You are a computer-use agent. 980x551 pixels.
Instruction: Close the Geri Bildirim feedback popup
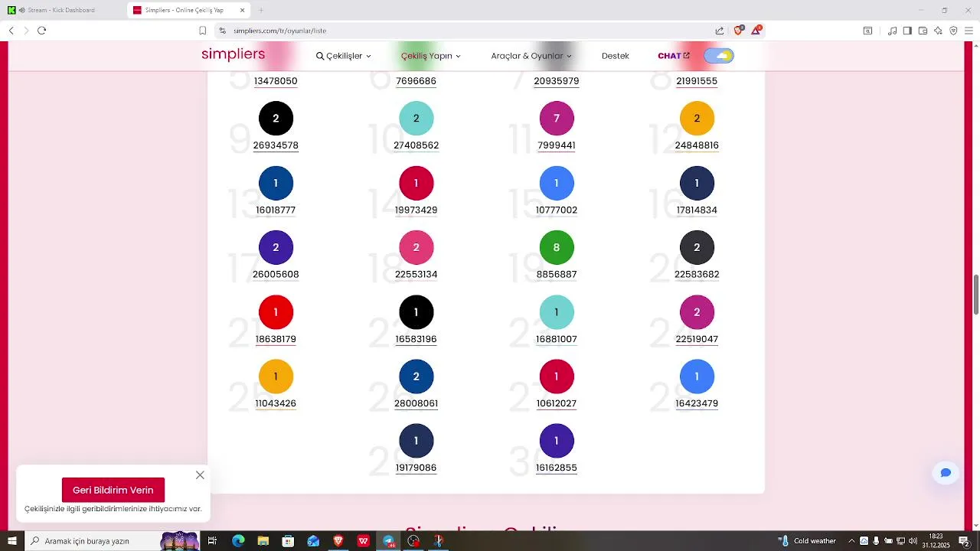pos(200,475)
